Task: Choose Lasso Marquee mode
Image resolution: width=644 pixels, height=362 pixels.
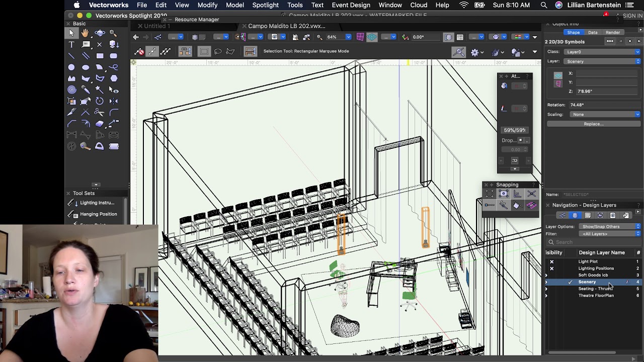Action: (x=218, y=51)
